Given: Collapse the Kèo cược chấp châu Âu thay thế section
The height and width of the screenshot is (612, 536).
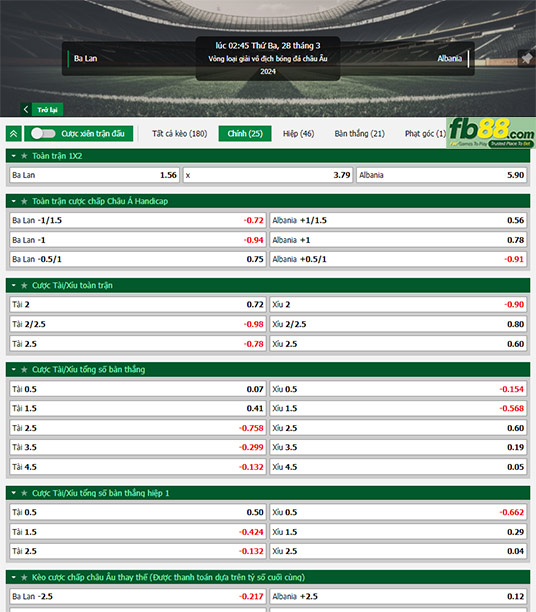Looking at the screenshot, I should (14, 577).
